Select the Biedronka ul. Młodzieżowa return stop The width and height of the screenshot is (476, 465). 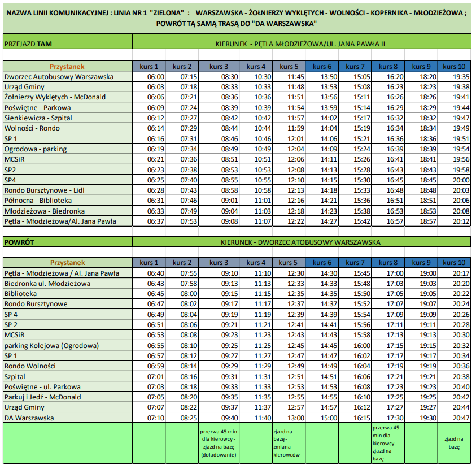pos(47,283)
